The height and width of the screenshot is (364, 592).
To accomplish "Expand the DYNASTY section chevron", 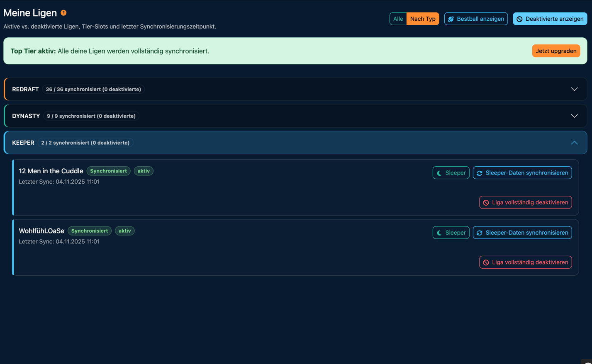I will click(574, 116).
